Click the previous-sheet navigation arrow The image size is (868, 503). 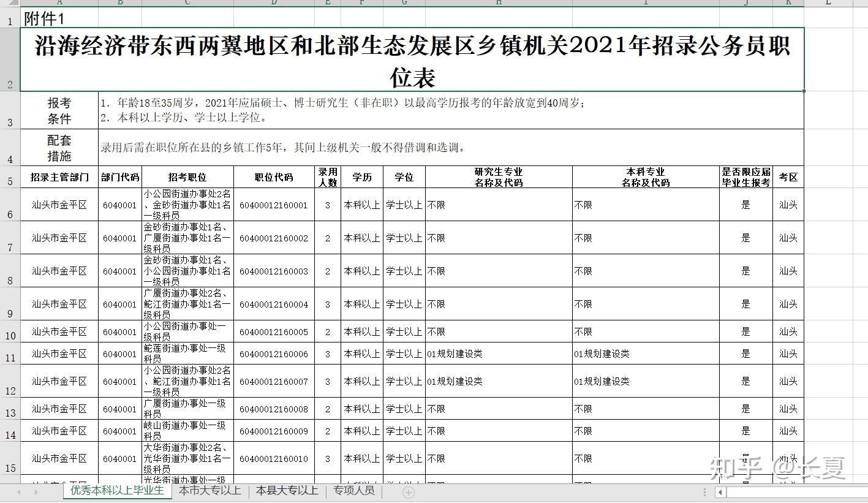[19, 492]
